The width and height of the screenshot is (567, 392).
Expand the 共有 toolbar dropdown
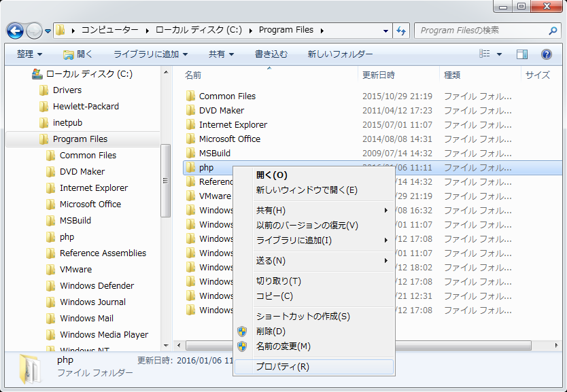[x=221, y=54]
